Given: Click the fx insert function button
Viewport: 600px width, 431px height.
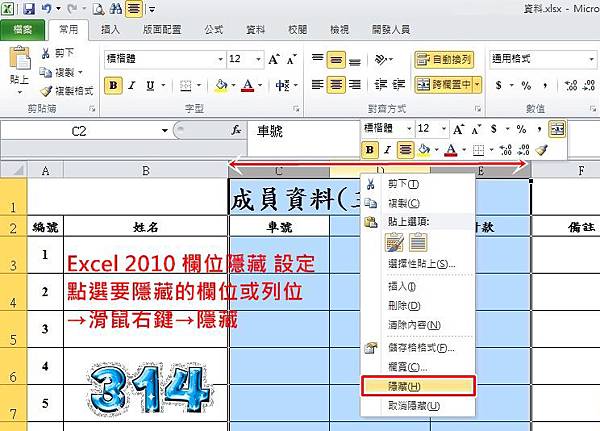Looking at the screenshot, I should point(236,130).
